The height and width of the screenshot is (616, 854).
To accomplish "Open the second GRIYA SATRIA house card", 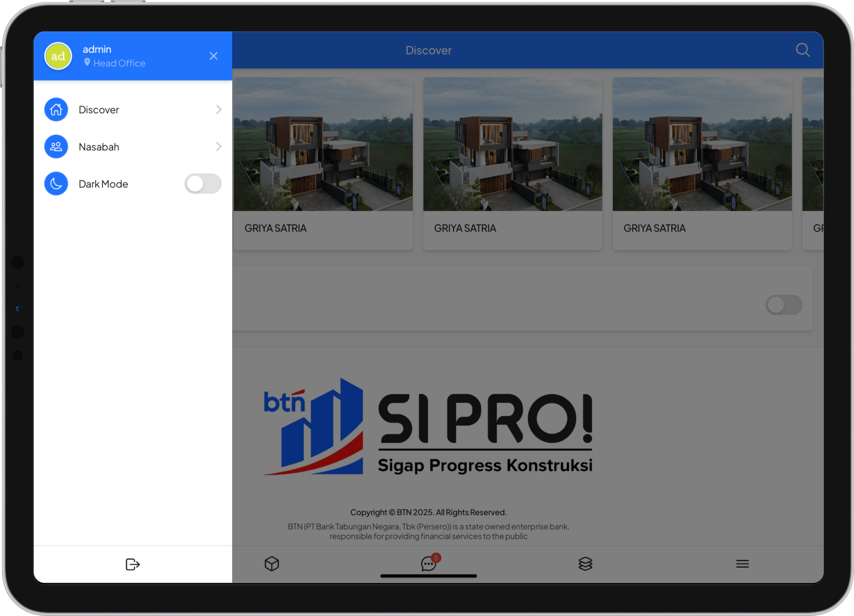I will (513, 163).
